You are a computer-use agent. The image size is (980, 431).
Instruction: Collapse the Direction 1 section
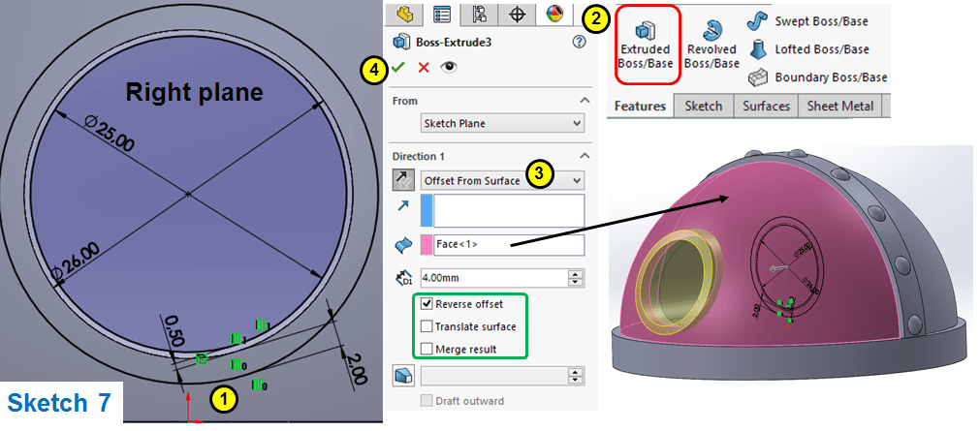tap(584, 156)
